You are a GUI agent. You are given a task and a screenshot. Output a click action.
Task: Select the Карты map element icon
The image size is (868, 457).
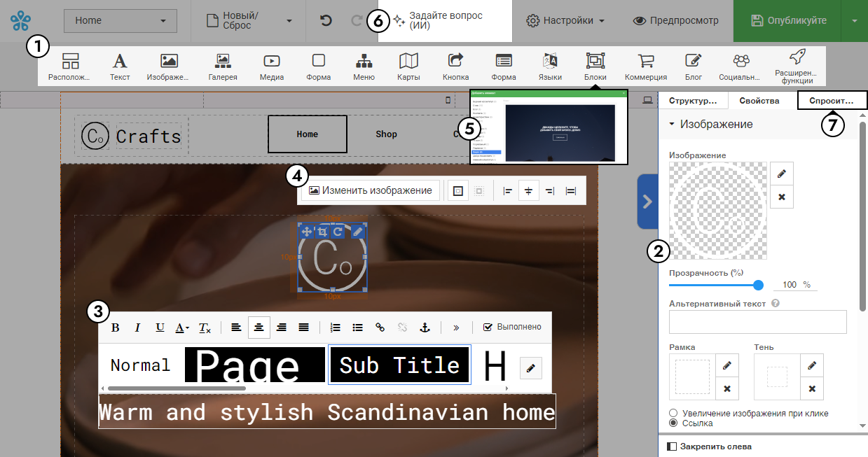(x=408, y=67)
